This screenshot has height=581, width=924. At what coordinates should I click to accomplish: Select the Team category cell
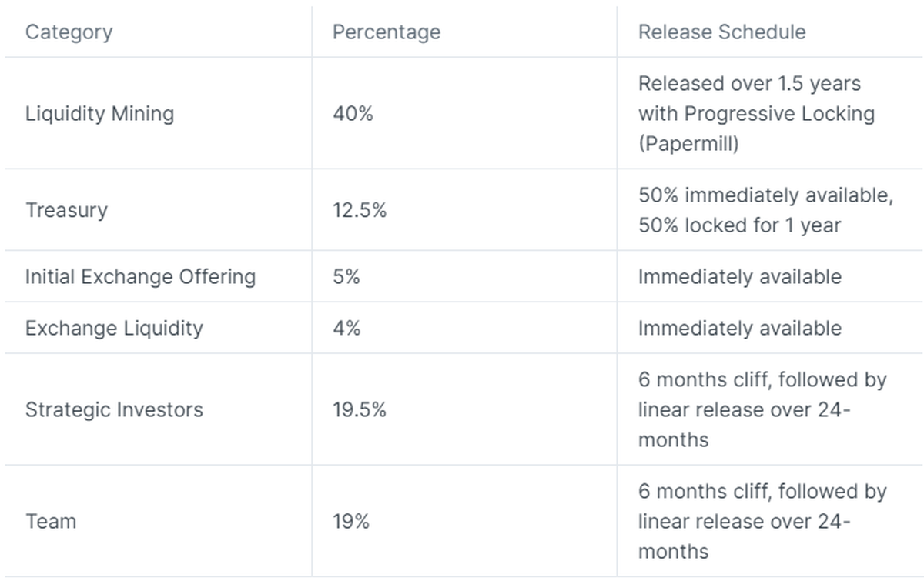click(51, 521)
